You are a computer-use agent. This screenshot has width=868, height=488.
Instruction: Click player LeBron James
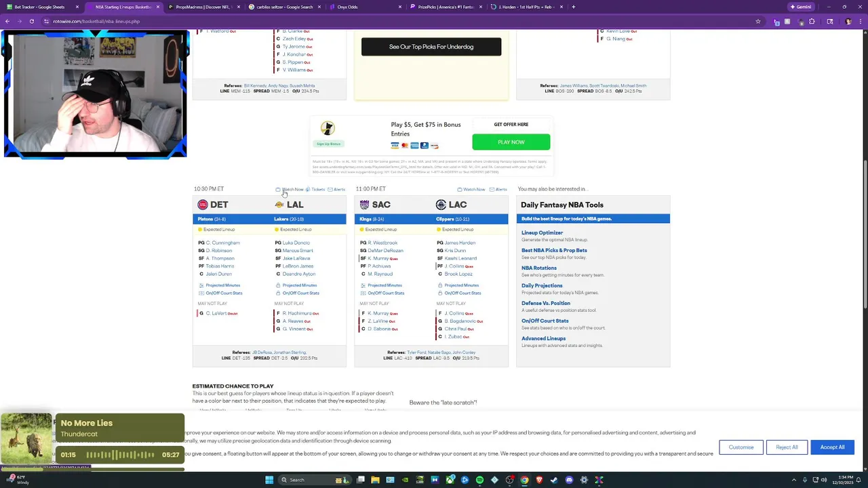pyautogui.click(x=298, y=266)
